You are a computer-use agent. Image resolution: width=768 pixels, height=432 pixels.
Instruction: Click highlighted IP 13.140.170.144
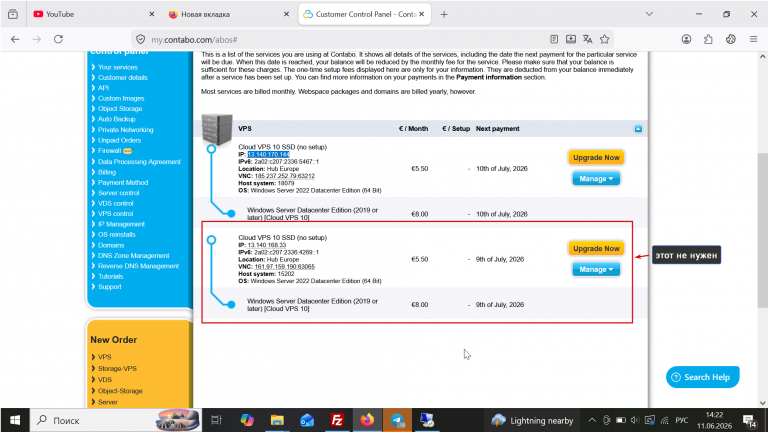pyautogui.click(x=268, y=154)
